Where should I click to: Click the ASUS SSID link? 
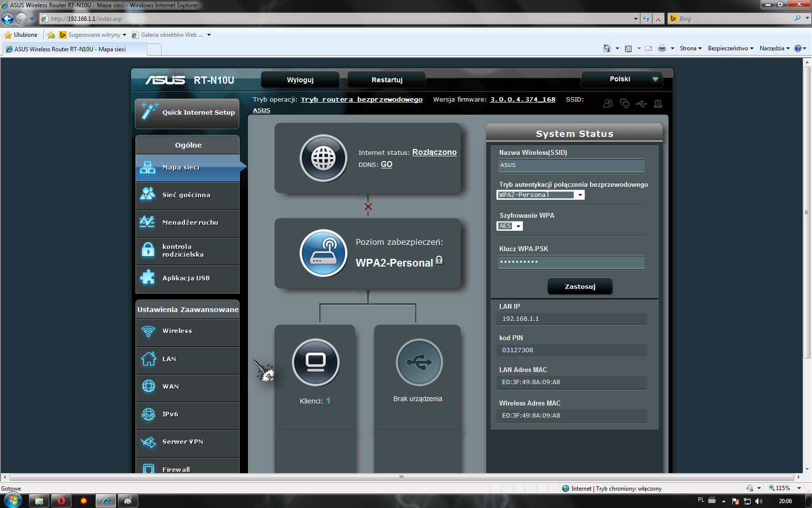point(261,110)
